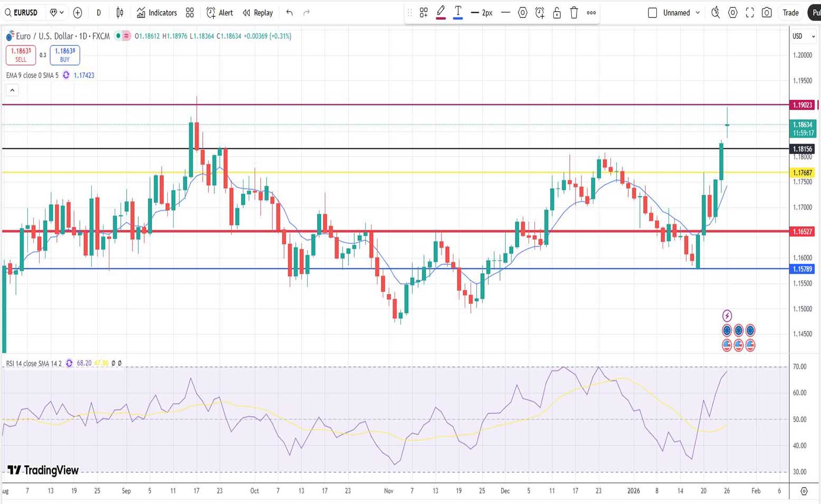Open the quick search lightning icon
The height and width of the screenshot is (504, 821).
[715, 13]
